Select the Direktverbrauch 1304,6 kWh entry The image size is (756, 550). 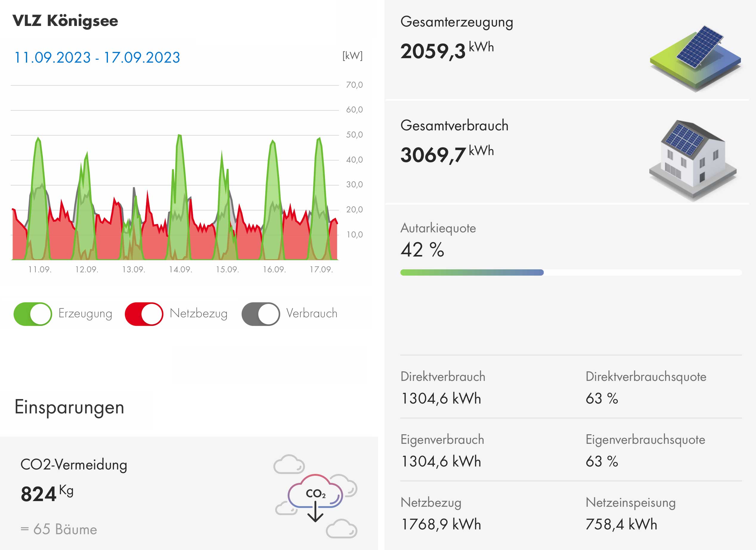(441, 398)
